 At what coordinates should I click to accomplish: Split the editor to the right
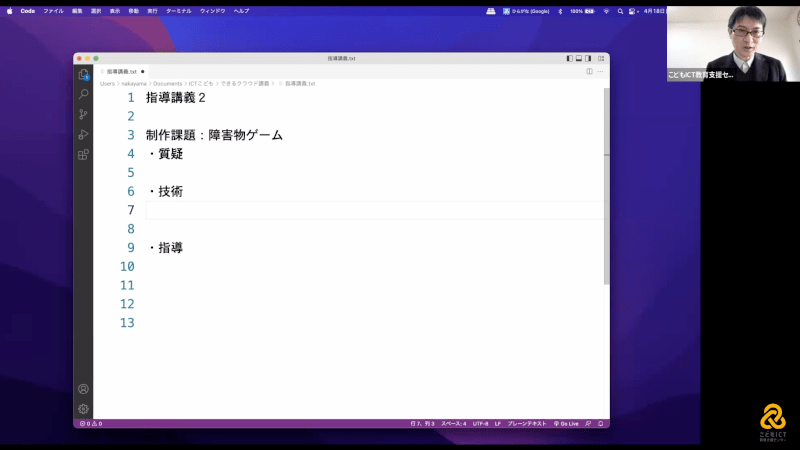click(x=589, y=71)
